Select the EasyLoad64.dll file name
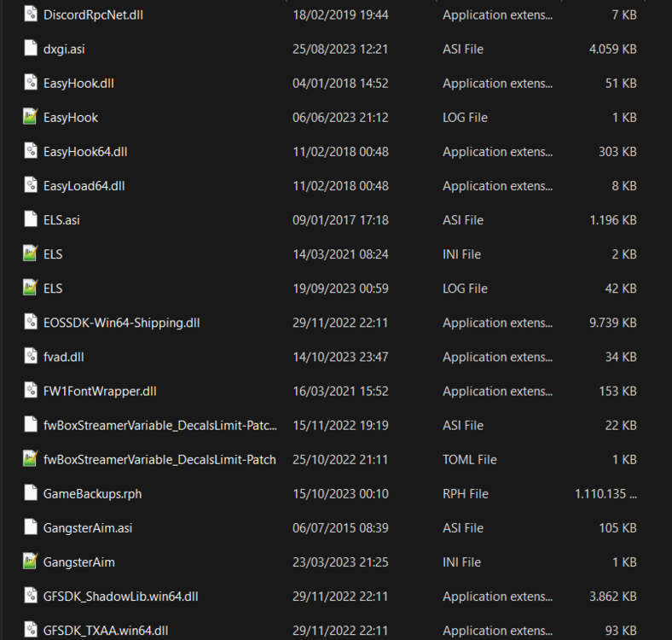This screenshot has width=672, height=640. pyautogui.click(x=84, y=186)
